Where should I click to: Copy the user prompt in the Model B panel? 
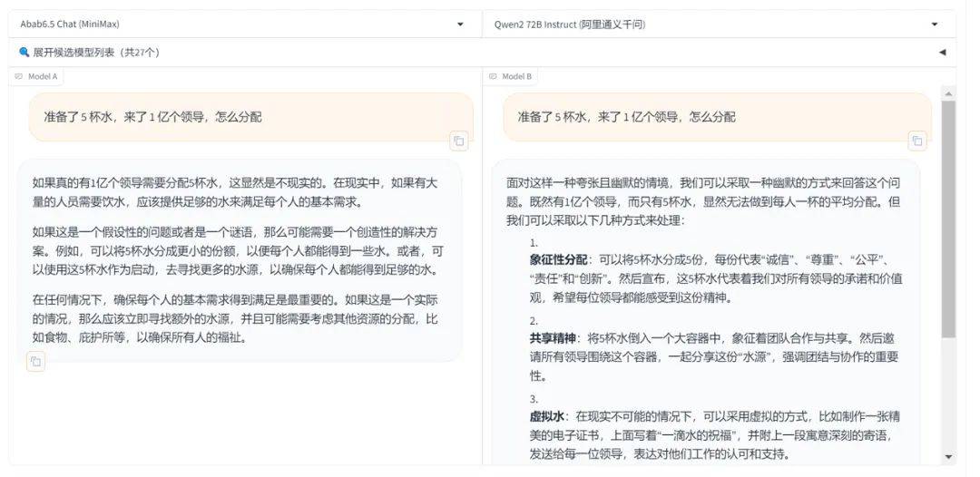(x=916, y=141)
